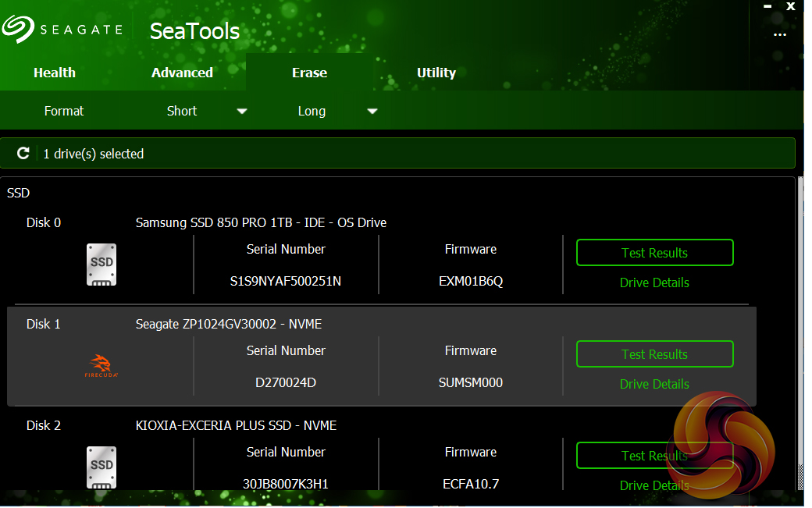812x508 pixels.
Task: Minimize the SeaTools window
Action: (767, 6)
